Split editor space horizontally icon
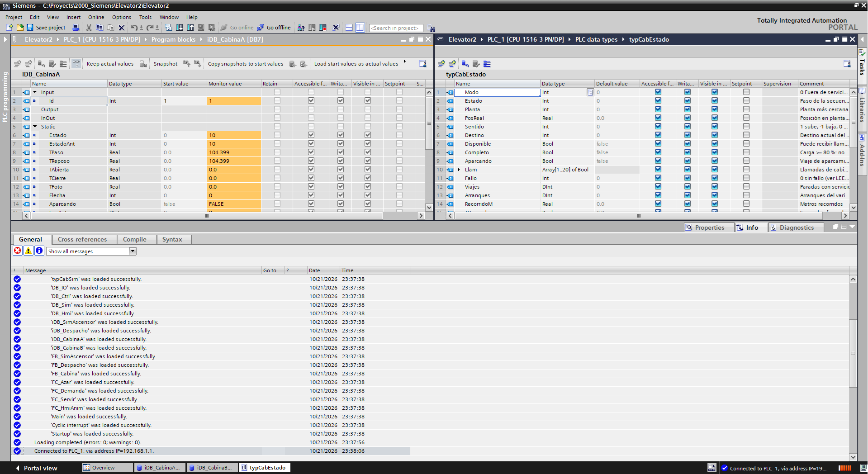 pos(349,28)
